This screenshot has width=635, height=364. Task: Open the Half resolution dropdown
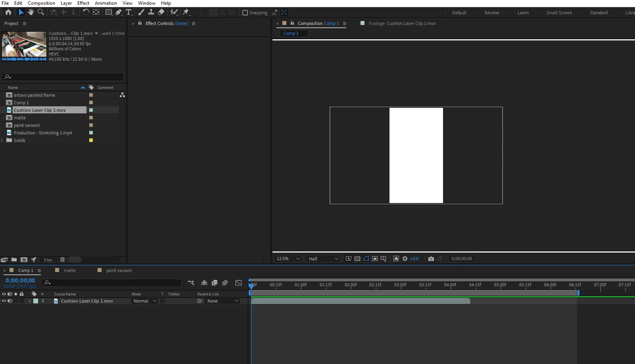pos(323,259)
